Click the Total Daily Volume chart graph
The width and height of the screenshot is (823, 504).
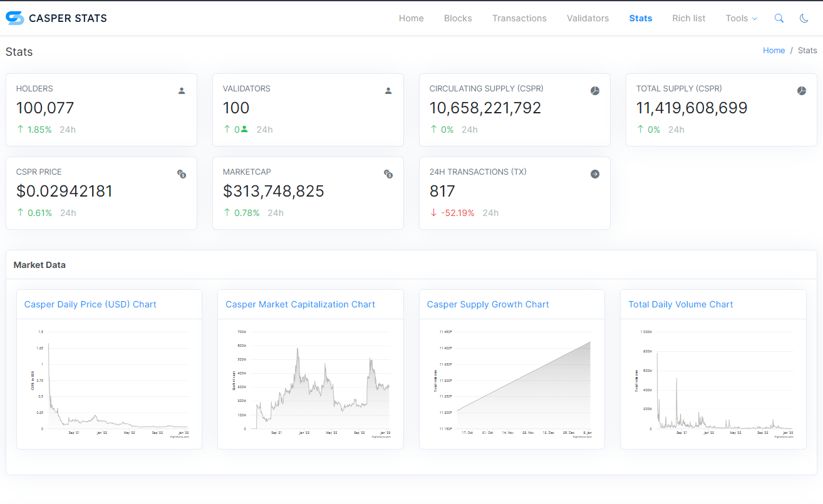pyautogui.click(x=714, y=382)
